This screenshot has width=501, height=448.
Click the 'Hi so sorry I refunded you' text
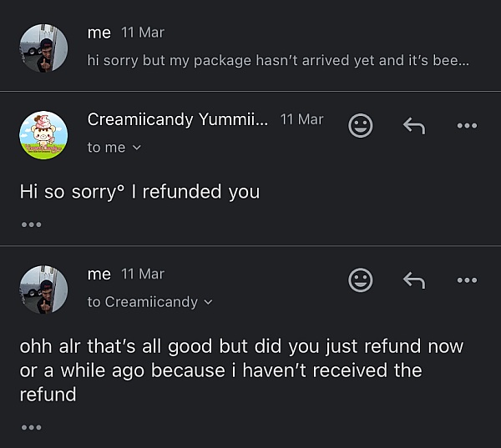tap(139, 192)
